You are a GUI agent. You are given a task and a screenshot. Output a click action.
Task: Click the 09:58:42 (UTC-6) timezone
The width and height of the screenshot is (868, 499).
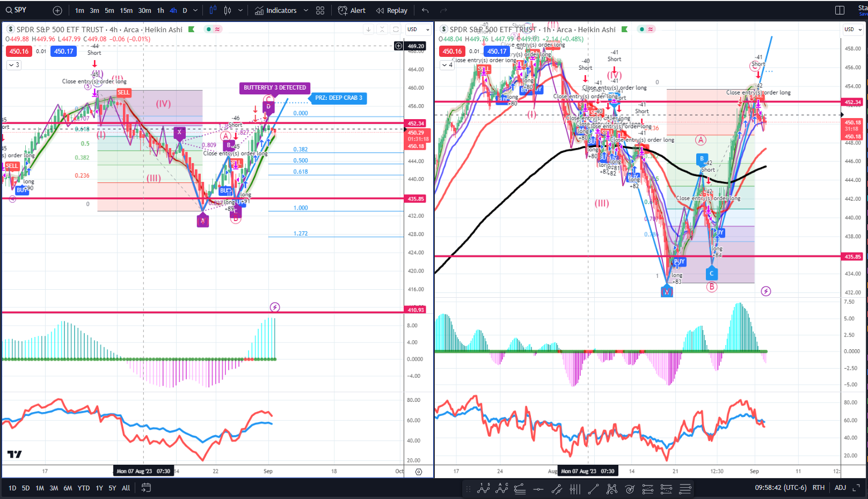[781, 488]
